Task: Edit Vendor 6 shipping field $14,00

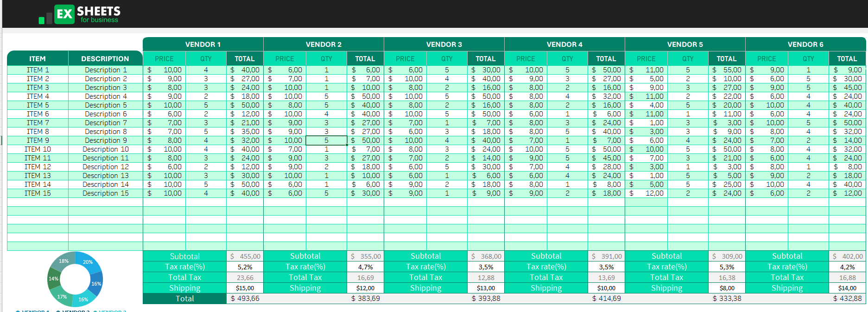Action: pos(847,288)
